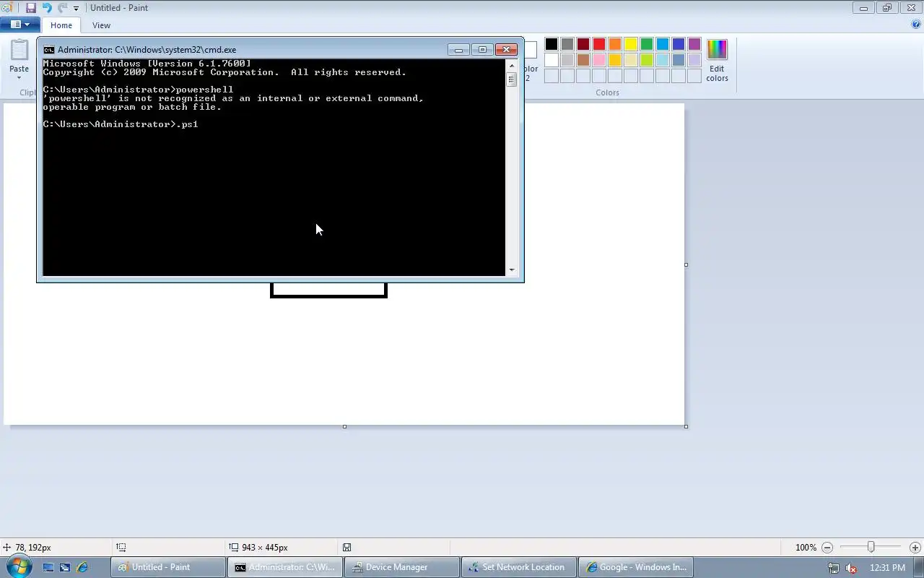The width and height of the screenshot is (924, 578).
Task: Click the file size disk icon in status bar
Action: (x=347, y=548)
